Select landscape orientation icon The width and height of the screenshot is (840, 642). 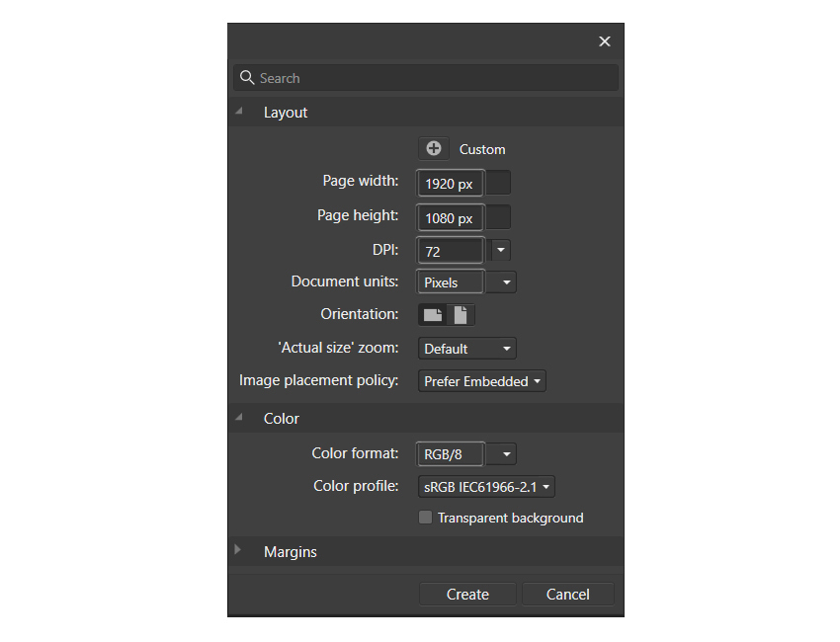click(x=432, y=314)
